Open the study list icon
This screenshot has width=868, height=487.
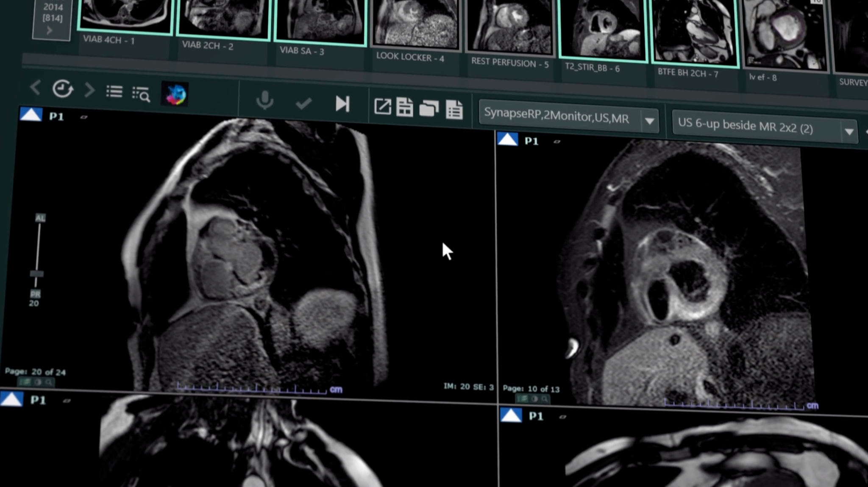pos(114,92)
